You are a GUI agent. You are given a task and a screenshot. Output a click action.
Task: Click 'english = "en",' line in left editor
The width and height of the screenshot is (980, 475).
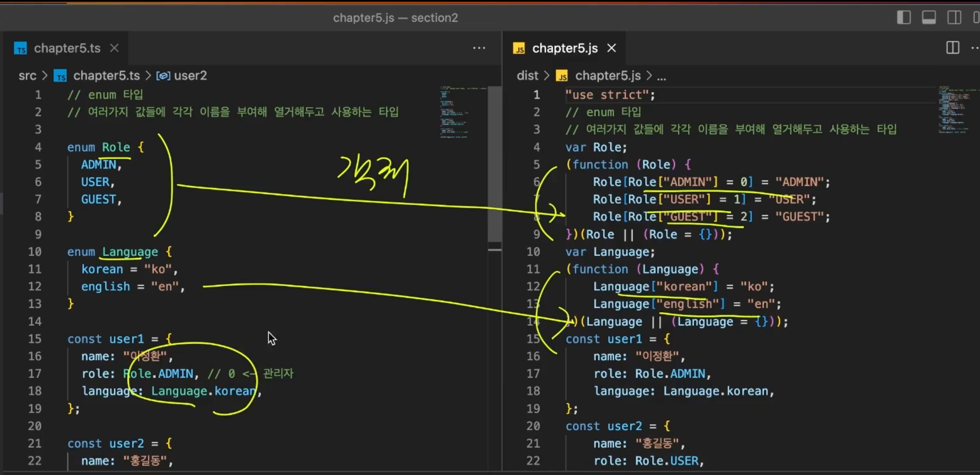[x=133, y=287]
